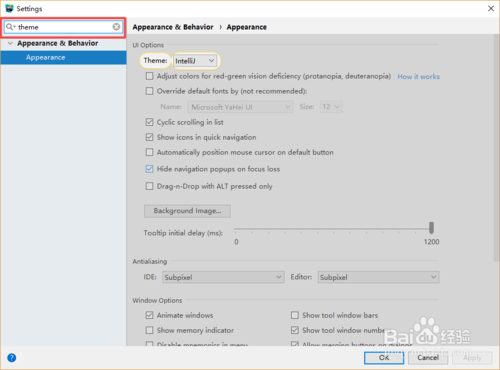The image size is (500, 370).
Task: Click the Appearance & Behavior breadcrumb
Action: [x=173, y=27]
